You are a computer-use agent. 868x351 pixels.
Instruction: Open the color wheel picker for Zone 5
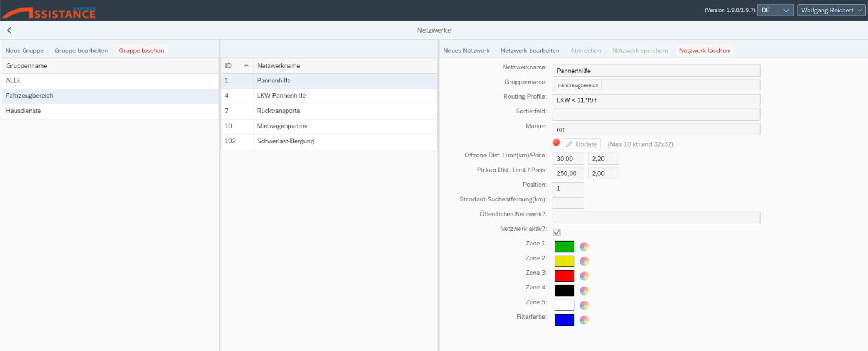tap(584, 305)
